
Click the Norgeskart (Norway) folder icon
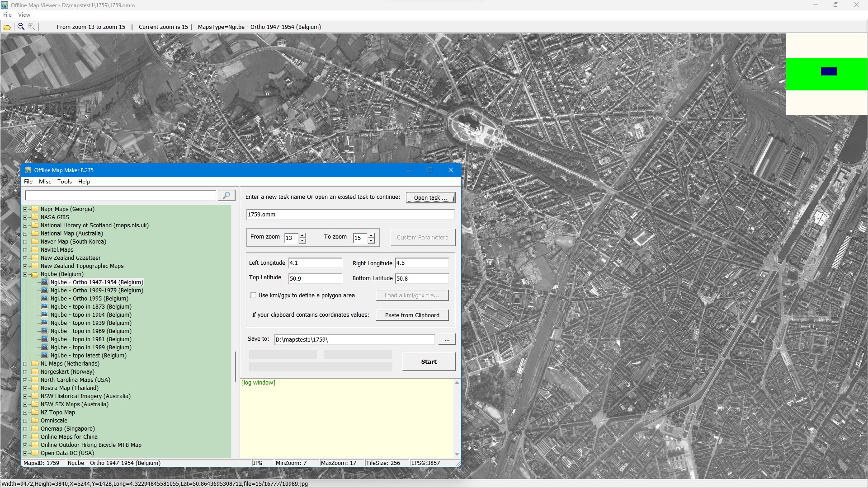(35, 371)
